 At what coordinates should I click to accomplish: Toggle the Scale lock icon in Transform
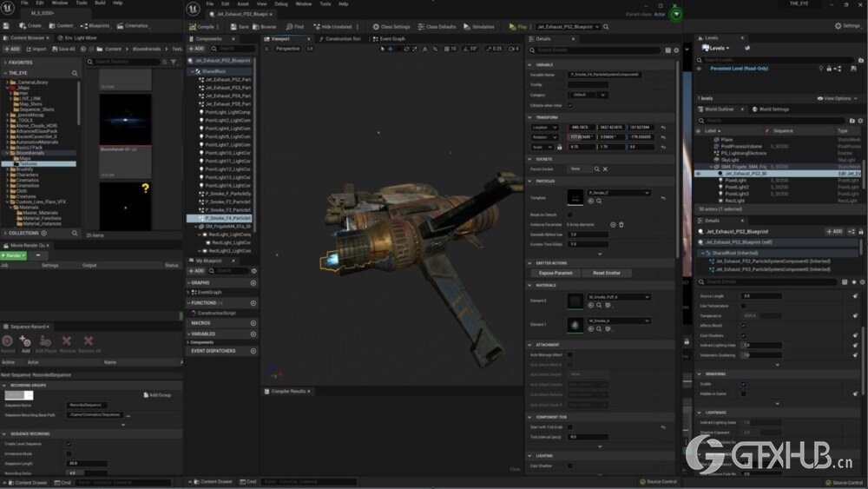click(559, 148)
